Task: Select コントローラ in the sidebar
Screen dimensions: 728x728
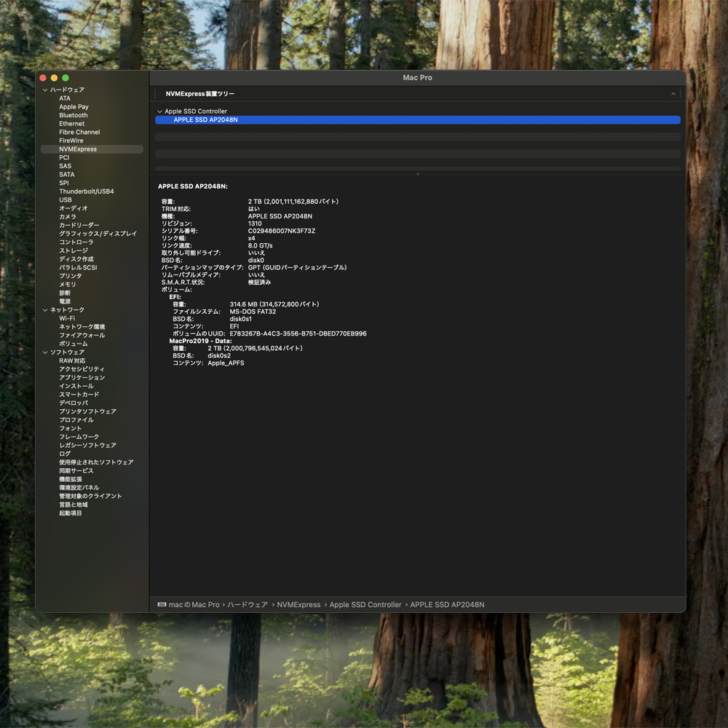Action: (76, 242)
